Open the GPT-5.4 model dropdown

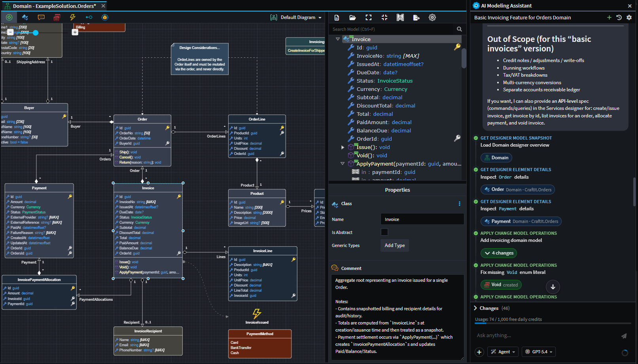538,352
